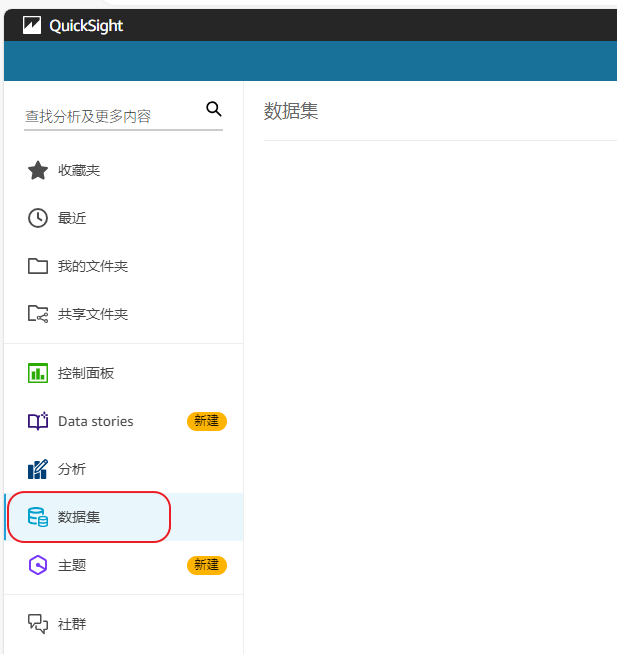Click the QuickSight title text
Image resolution: width=617 pixels, height=654 pixels.
pyautogui.click(x=86, y=26)
